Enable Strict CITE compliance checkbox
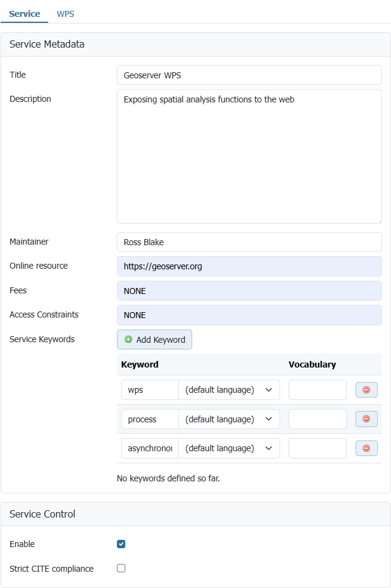 coord(121,568)
